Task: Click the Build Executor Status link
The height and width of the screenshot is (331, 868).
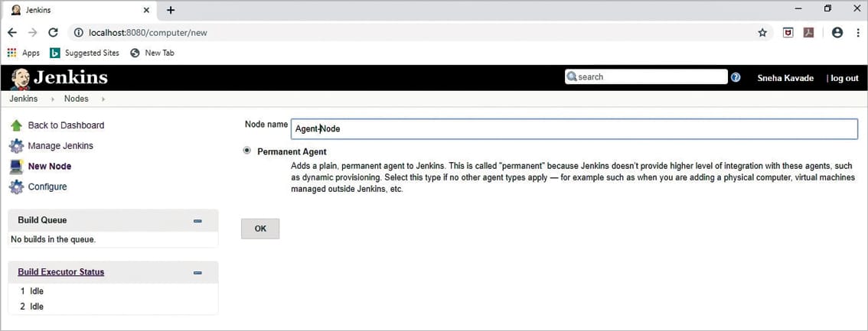Action: (x=61, y=272)
